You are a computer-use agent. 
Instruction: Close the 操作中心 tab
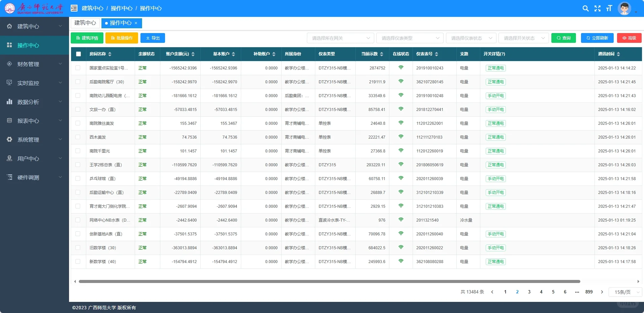click(x=136, y=23)
